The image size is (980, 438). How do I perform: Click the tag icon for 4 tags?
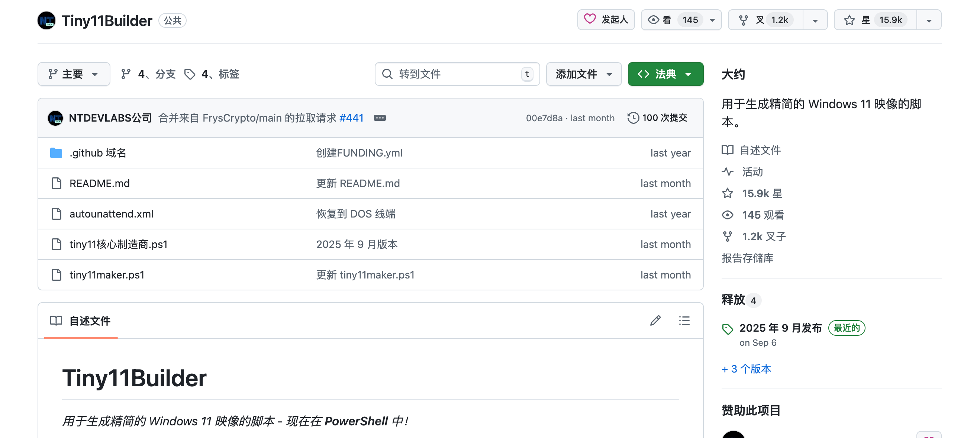[190, 74]
